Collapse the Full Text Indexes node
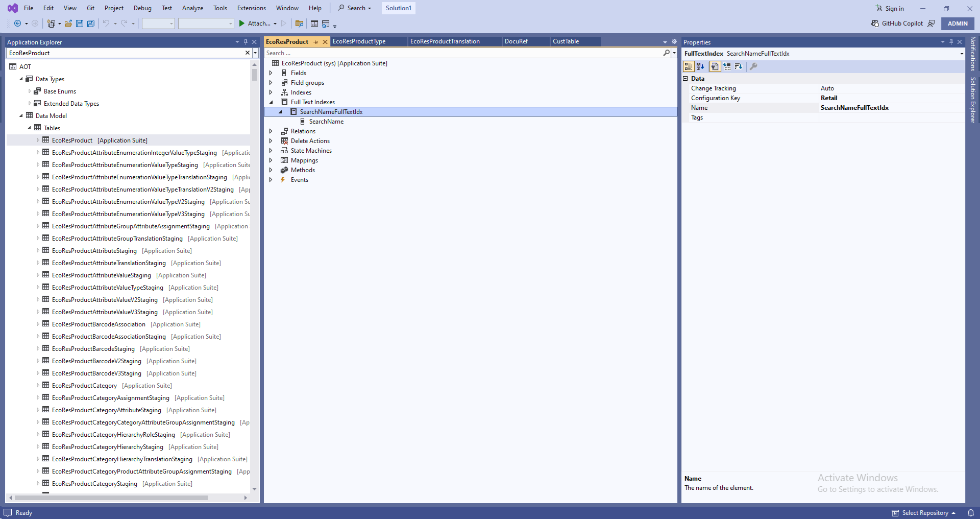The height and width of the screenshot is (519, 980). click(271, 102)
